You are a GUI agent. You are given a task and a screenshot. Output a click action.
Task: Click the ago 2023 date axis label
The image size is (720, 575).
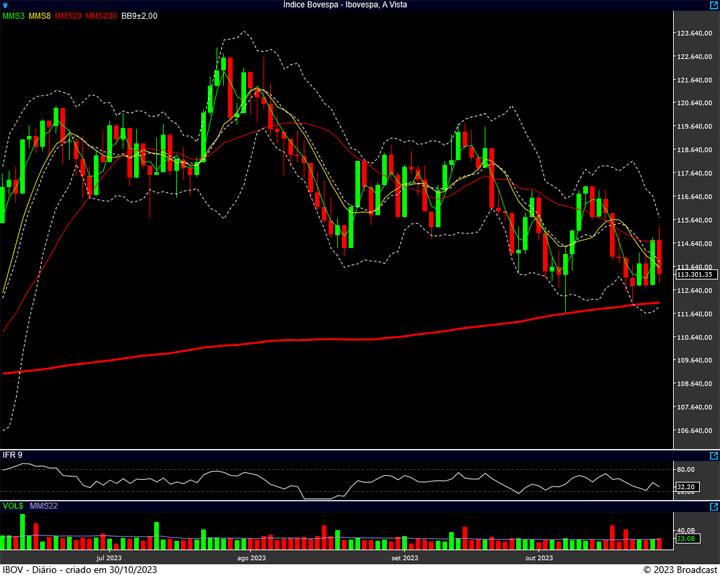click(x=250, y=557)
